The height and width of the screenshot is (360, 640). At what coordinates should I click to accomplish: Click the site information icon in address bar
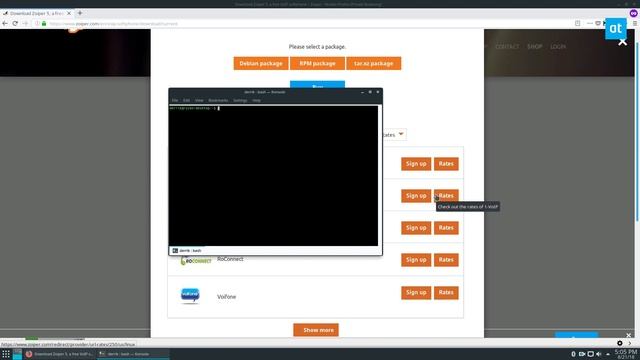(37, 24)
